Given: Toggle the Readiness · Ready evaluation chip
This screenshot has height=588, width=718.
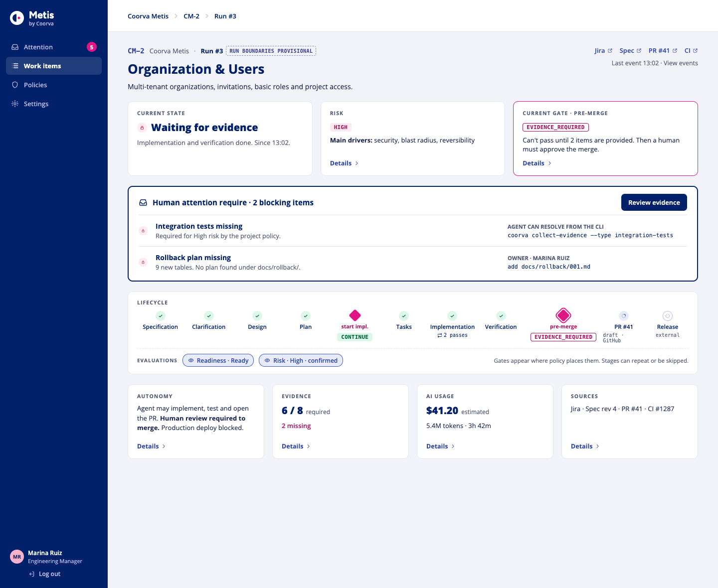Looking at the screenshot, I should click(218, 360).
